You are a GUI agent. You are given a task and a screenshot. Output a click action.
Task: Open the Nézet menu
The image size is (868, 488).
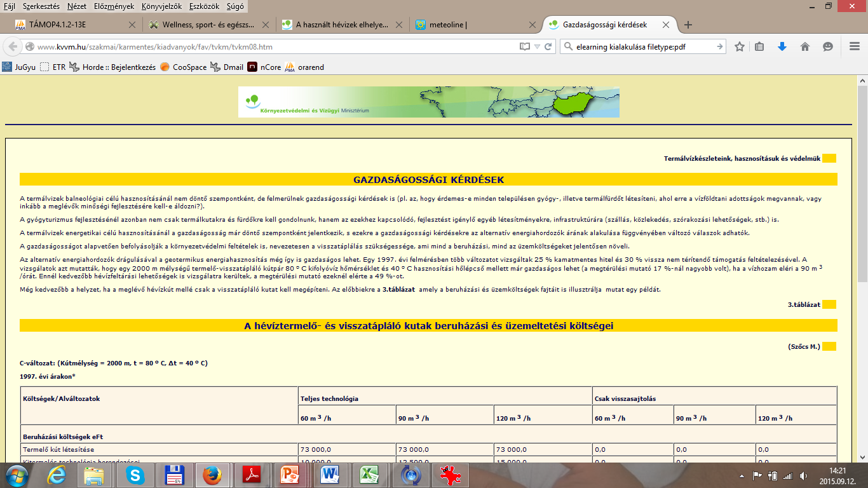coord(77,6)
